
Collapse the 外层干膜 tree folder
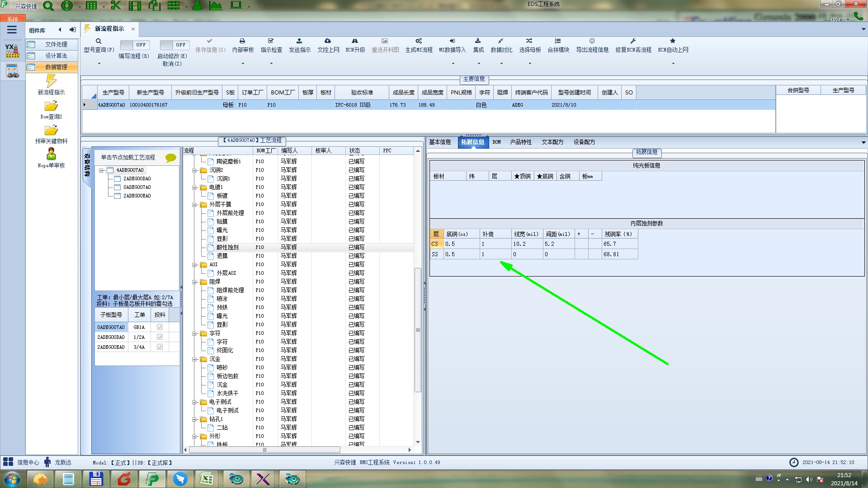click(194, 205)
